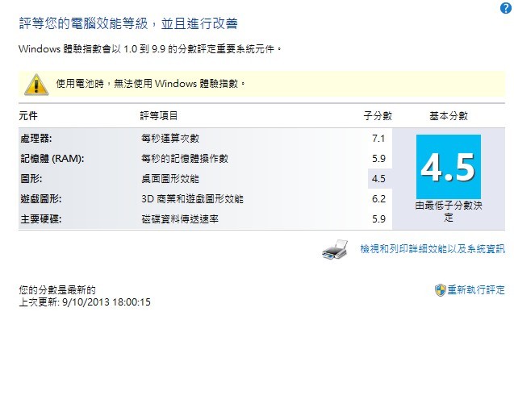The width and height of the screenshot is (514, 420).
Task: Click the 評等項目 column header
Action: click(159, 115)
